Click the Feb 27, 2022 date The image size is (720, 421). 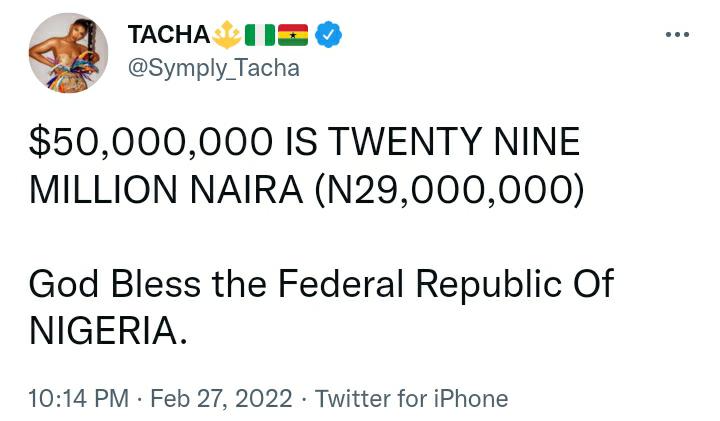(223, 398)
